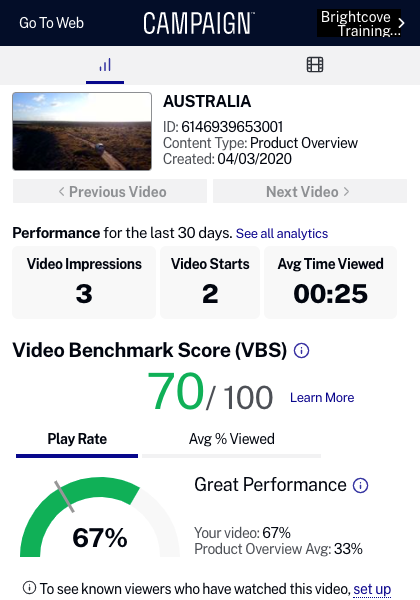Image resolution: width=420 pixels, height=600 pixels.
Task: Click the Avg Time Viewed stat card
Action: pos(330,282)
